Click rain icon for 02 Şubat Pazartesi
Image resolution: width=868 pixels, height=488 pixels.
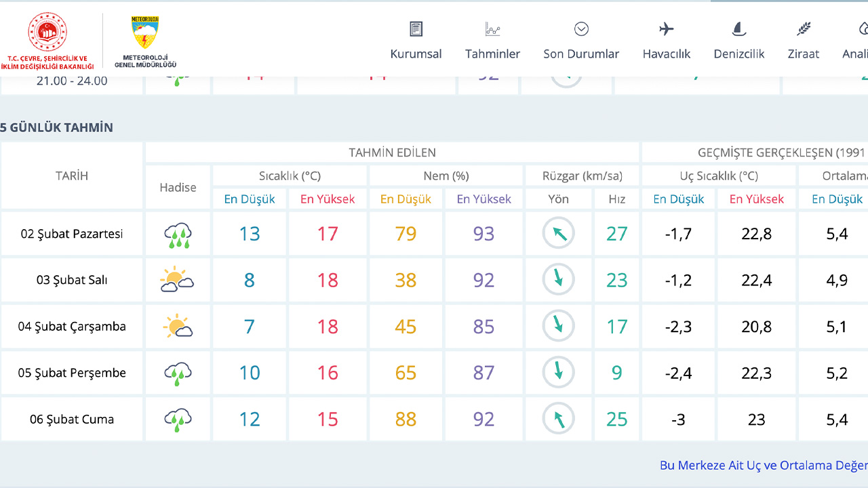click(x=178, y=235)
